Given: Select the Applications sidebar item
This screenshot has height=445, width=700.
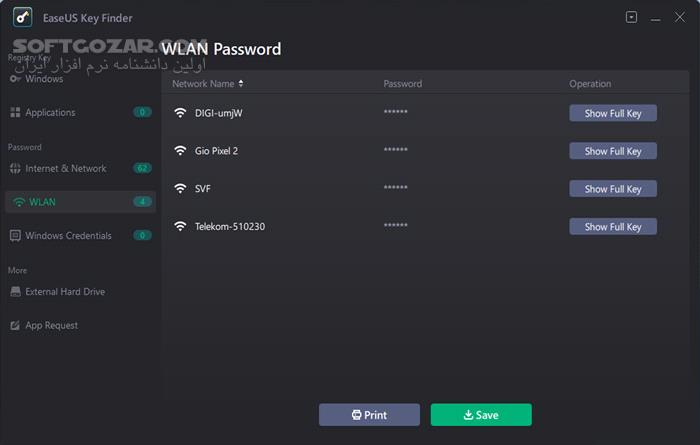Looking at the screenshot, I should [x=80, y=112].
